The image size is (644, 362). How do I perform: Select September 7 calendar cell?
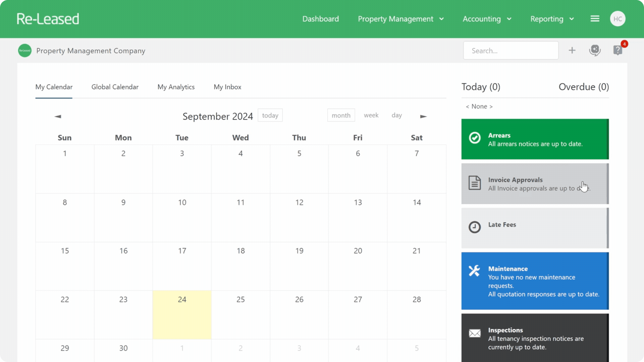[x=417, y=169]
